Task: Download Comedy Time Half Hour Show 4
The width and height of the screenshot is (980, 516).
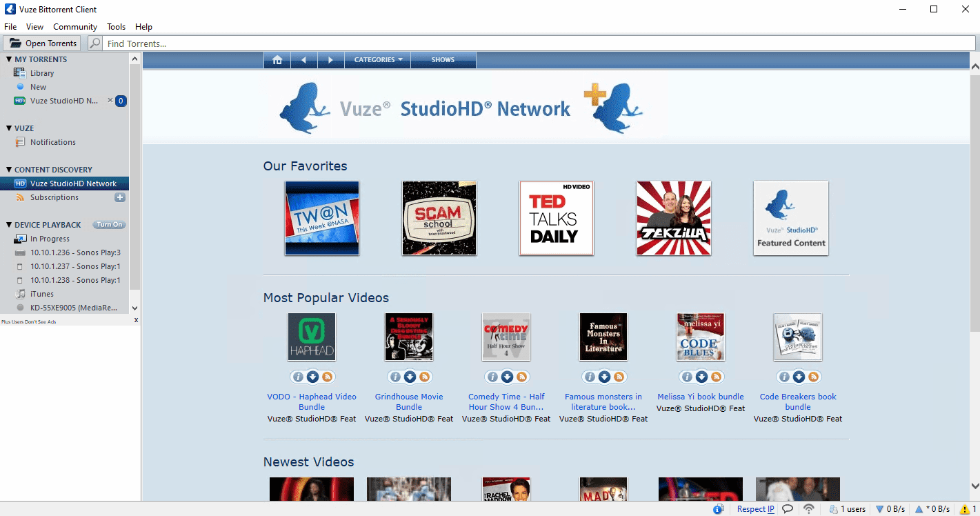Action: click(x=507, y=377)
